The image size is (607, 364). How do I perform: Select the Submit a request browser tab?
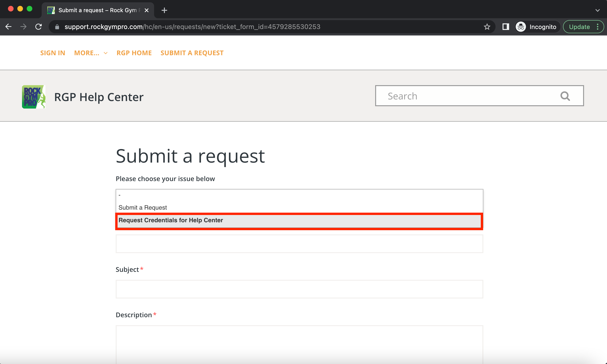coord(98,10)
